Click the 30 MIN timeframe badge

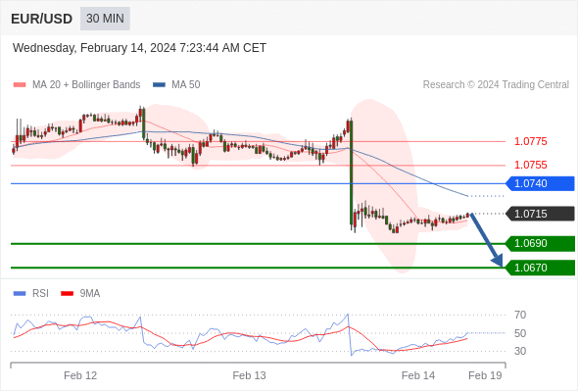[x=105, y=19]
